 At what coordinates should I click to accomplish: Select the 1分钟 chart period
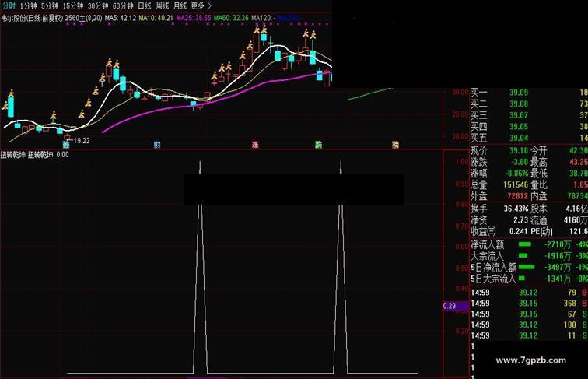29,5
